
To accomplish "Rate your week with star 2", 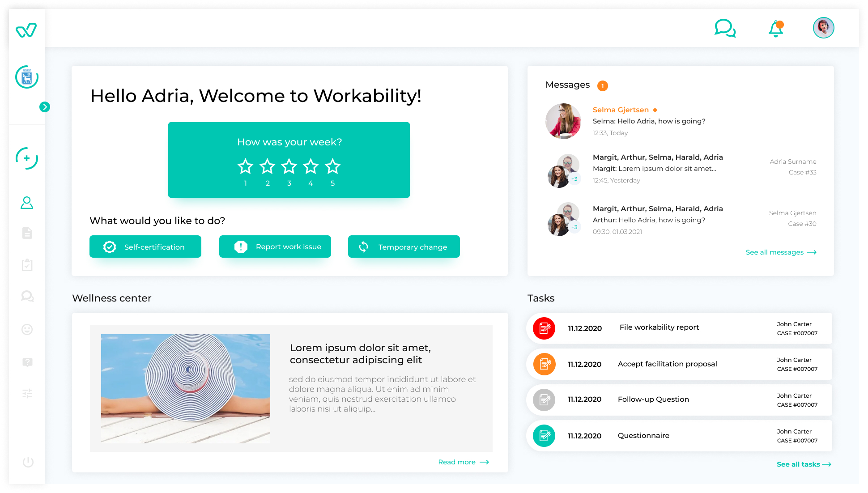I will (267, 166).
